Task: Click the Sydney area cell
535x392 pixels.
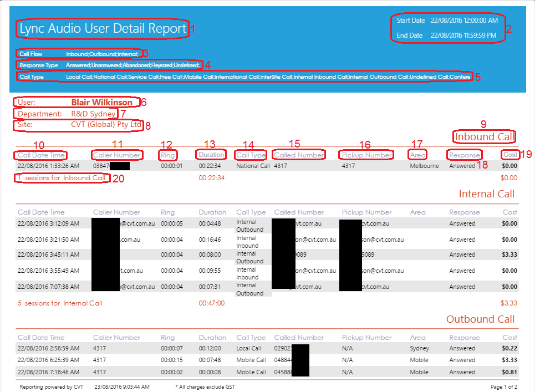Action: (419, 348)
